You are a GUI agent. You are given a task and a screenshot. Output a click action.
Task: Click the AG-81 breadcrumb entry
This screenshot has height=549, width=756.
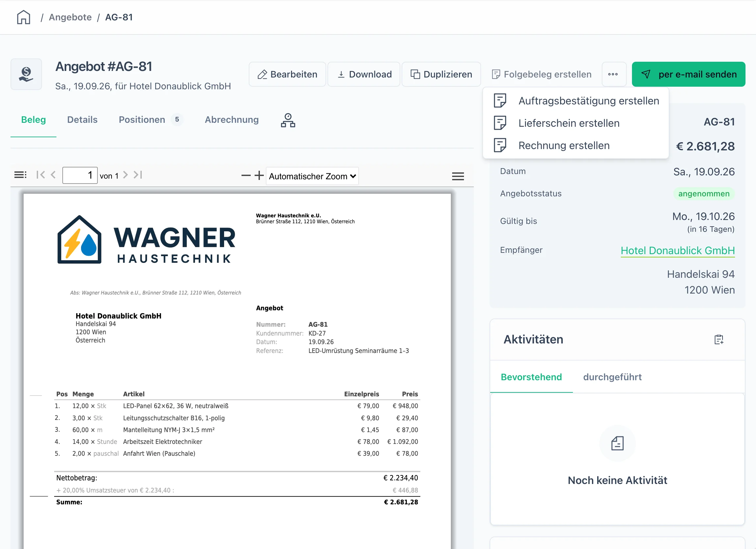click(x=119, y=17)
